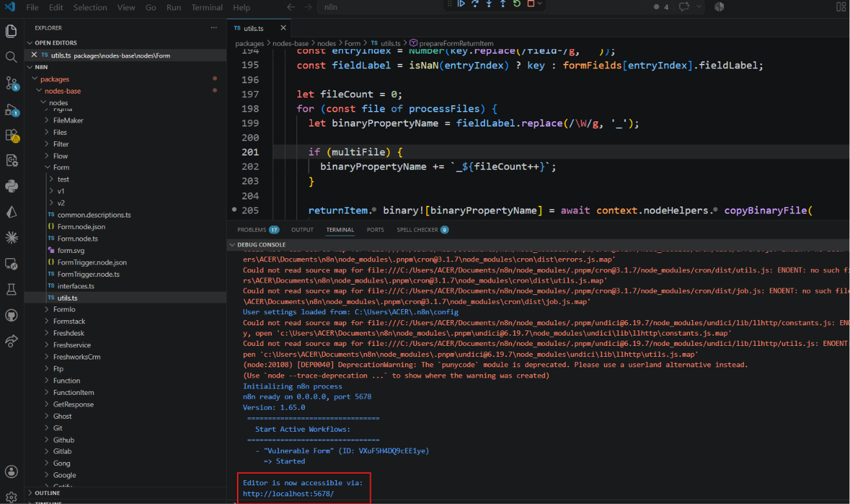Open the Testing flask icon

coord(11,290)
